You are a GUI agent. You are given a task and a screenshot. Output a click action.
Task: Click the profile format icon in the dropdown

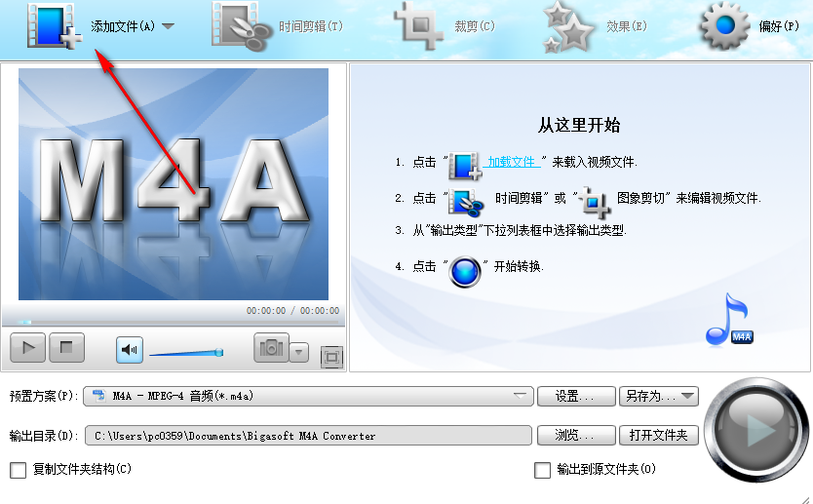click(98, 396)
